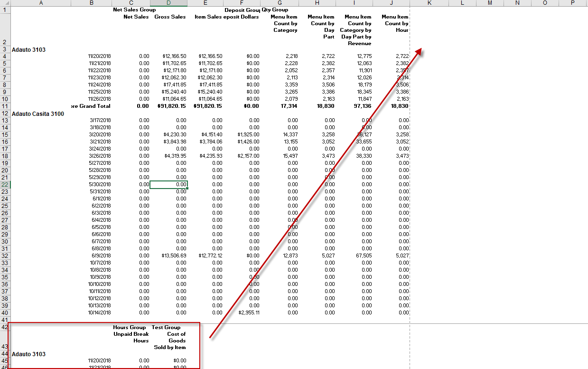Click the $2,955.11 deposit cell

tap(249, 312)
